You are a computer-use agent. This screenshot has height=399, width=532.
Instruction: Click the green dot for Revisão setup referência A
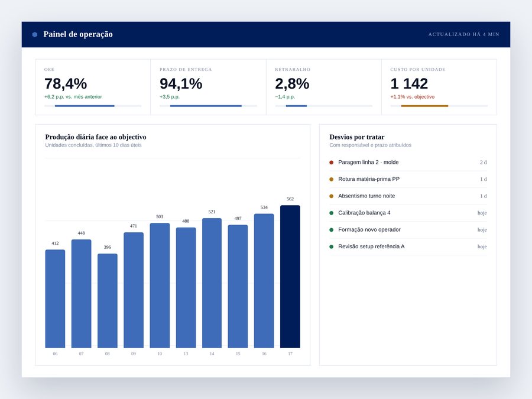tap(332, 246)
